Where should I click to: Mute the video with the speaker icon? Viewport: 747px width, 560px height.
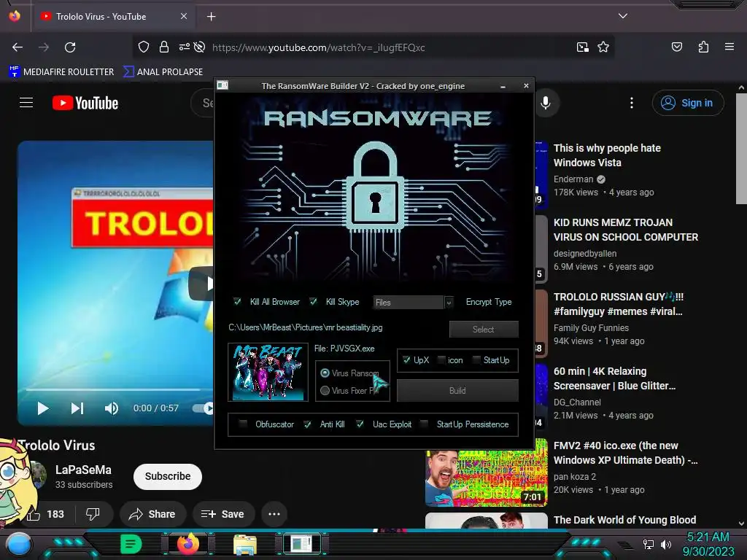pos(112,408)
